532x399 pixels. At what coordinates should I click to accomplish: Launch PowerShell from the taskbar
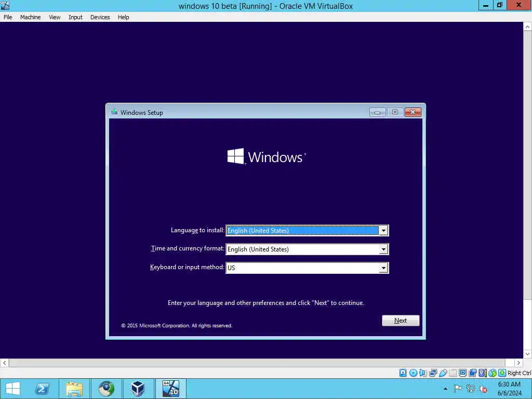(x=43, y=389)
